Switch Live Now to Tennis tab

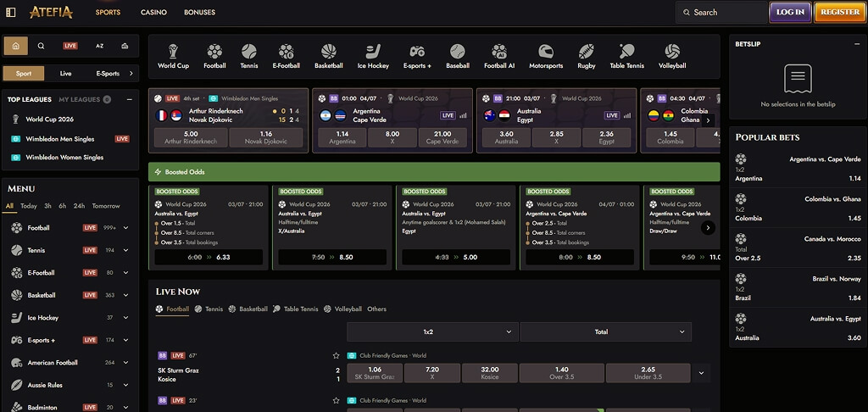pyautogui.click(x=209, y=309)
